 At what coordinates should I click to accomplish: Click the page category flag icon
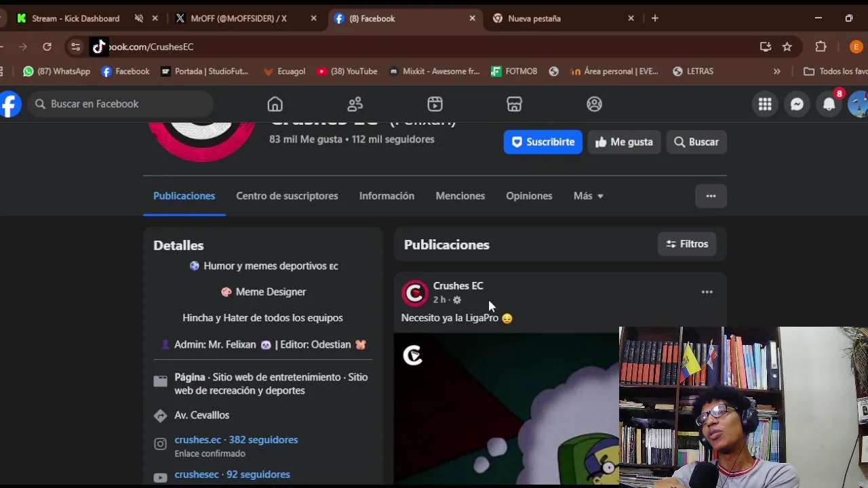click(160, 381)
